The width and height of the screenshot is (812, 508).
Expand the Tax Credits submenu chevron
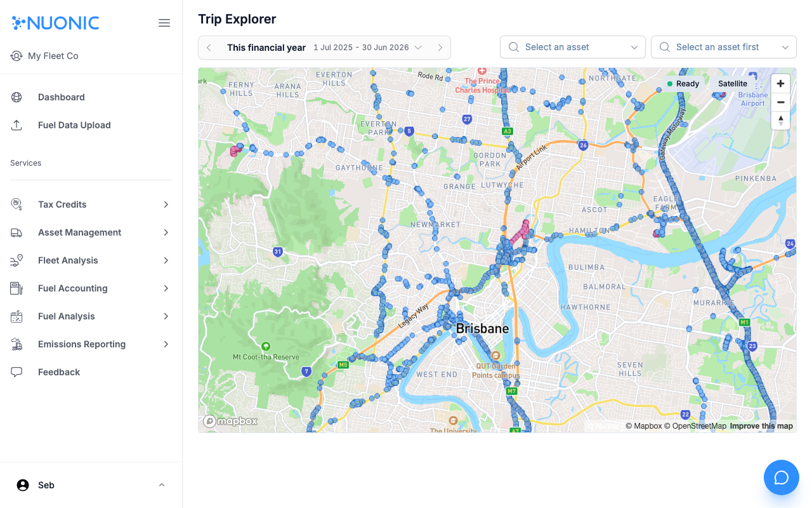tap(166, 204)
